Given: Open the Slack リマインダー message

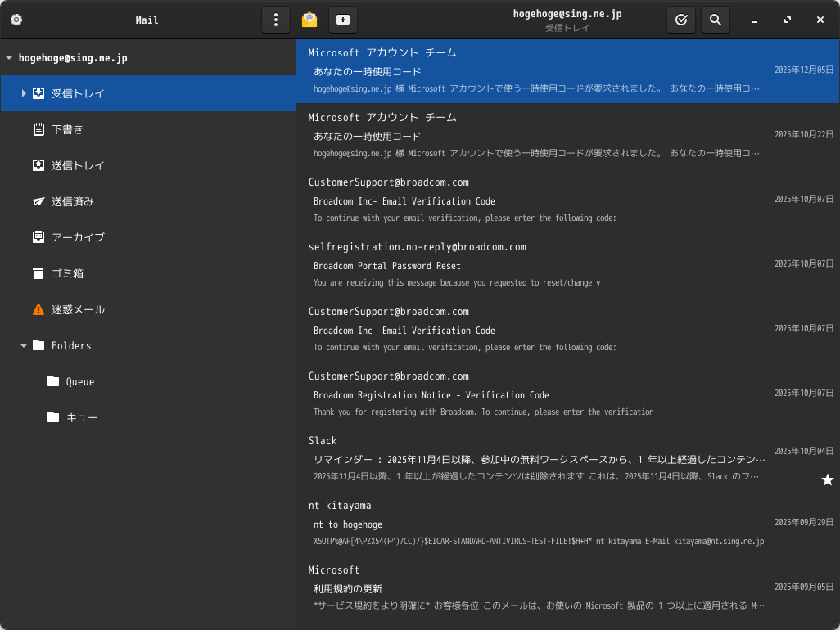Looking at the screenshot, I should point(568,459).
